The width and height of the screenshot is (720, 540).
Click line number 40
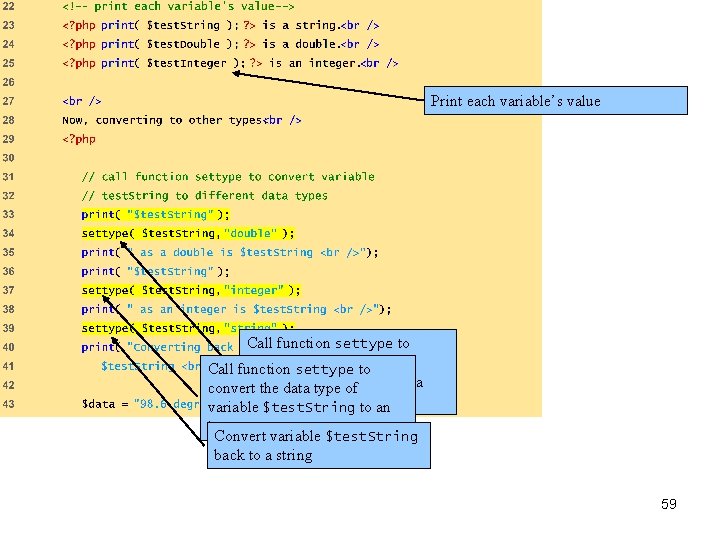click(8, 347)
